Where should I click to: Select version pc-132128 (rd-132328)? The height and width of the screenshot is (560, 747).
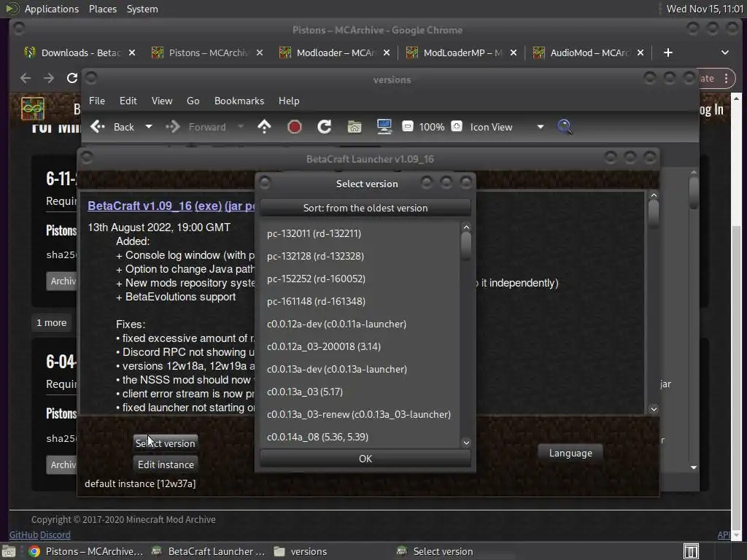(x=360, y=256)
